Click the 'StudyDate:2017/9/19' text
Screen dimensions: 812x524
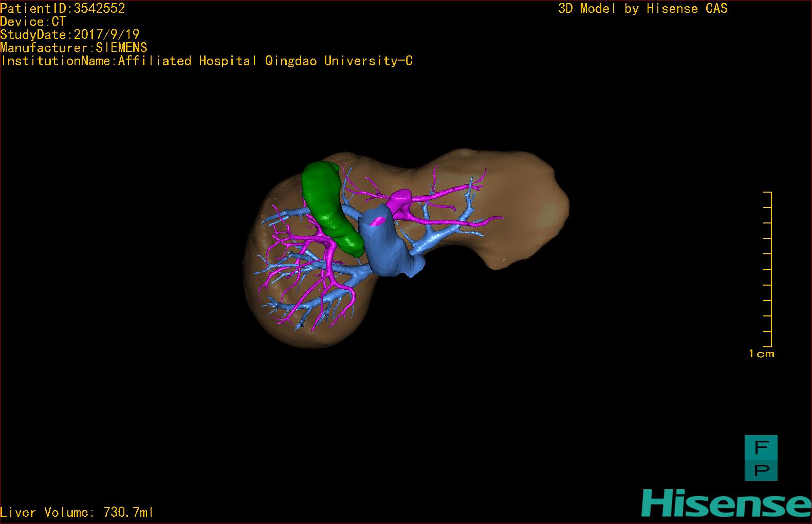pyautogui.click(x=70, y=34)
